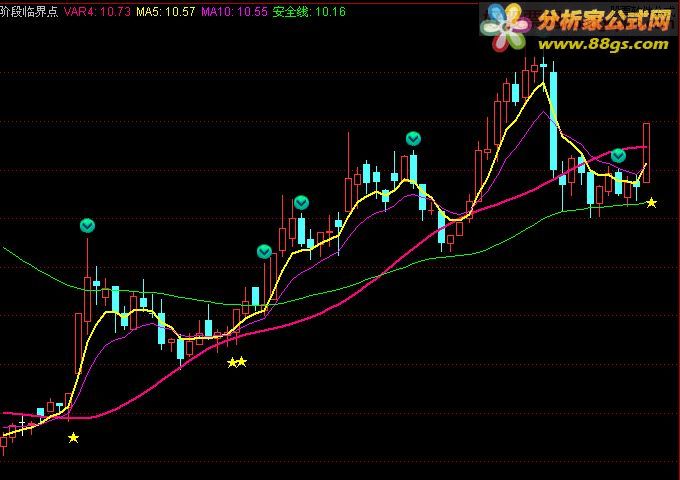Select the 安全线: 10.16 legend label
680x480 pixels.
309,12
